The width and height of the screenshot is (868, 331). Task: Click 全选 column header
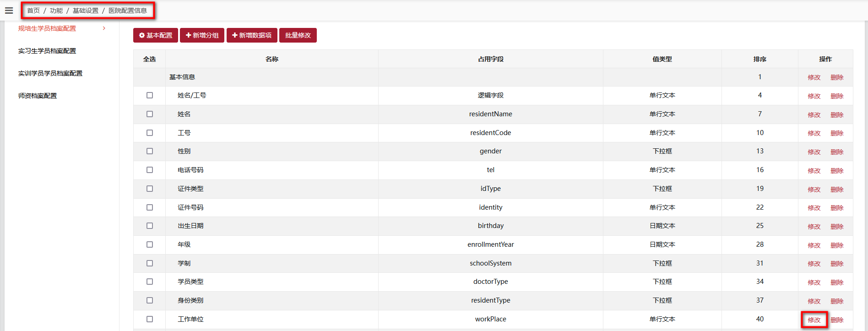tap(150, 59)
